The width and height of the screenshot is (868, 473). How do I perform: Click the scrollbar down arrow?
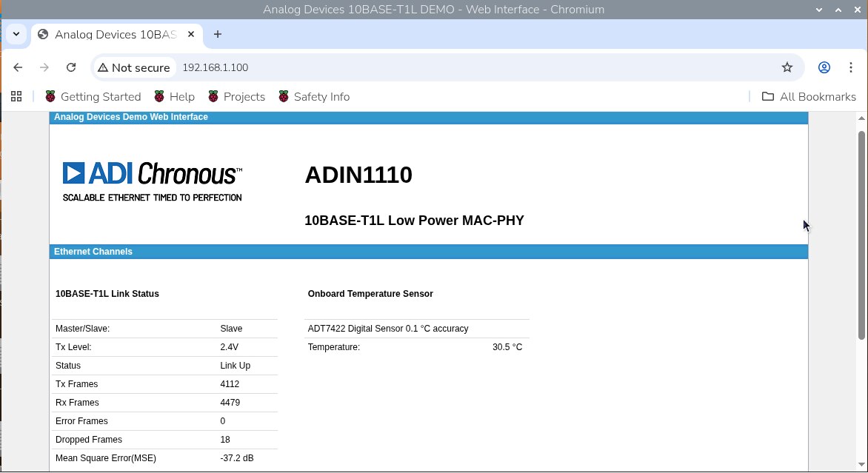pyautogui.click(x=861, y=465)
